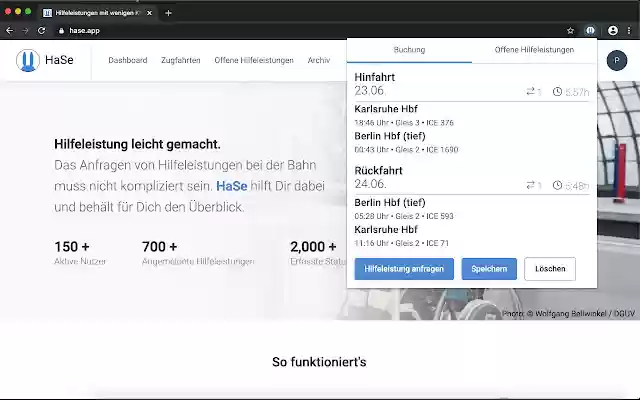Open Archiv in the navigation bar

click(319, 60)
